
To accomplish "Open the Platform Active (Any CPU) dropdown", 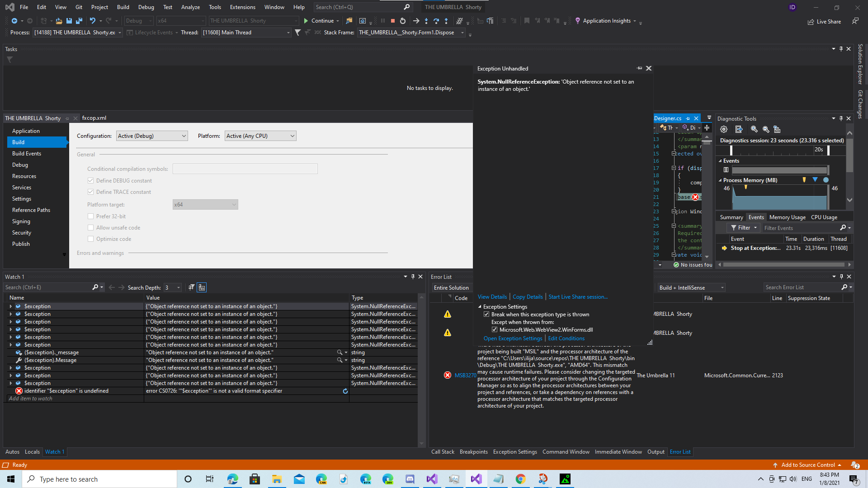I will (260, 136).
